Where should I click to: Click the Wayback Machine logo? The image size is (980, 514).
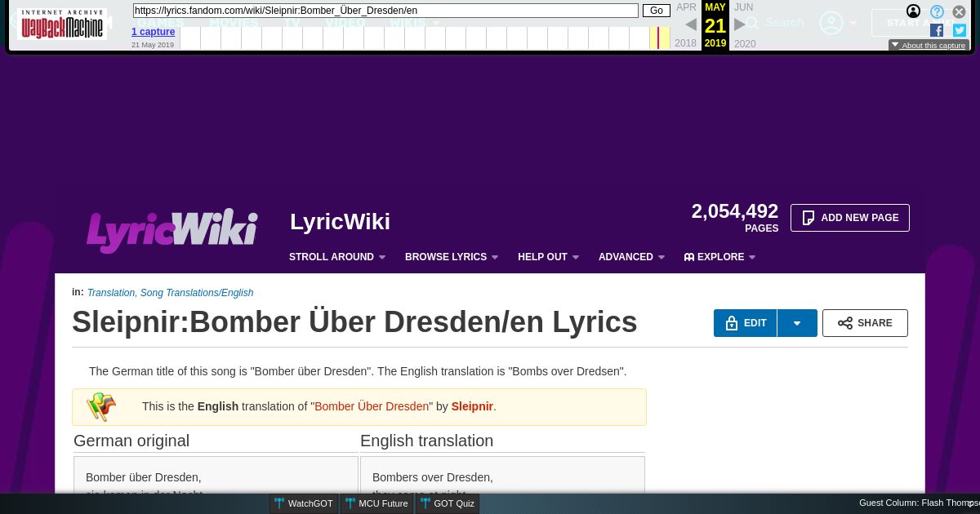coord(62,24)
